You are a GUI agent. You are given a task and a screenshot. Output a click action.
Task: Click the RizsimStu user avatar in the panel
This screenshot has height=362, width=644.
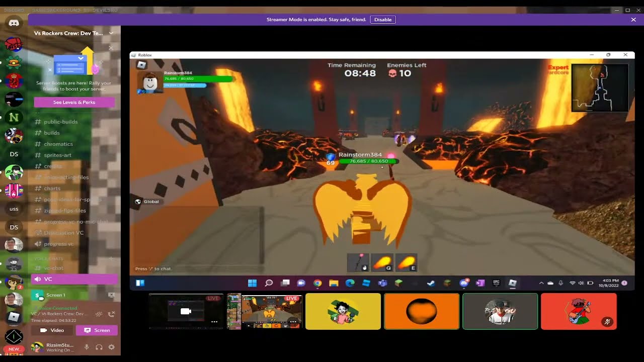pos(37,347)
